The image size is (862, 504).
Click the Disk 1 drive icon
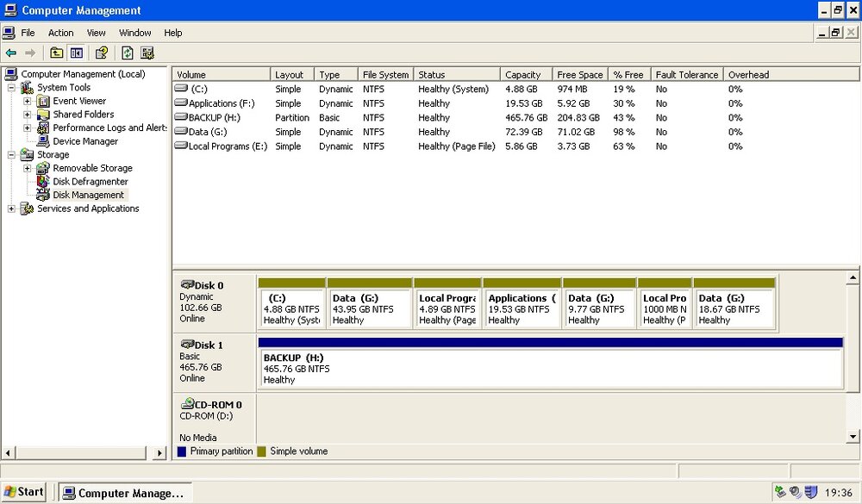pos(187,344)
